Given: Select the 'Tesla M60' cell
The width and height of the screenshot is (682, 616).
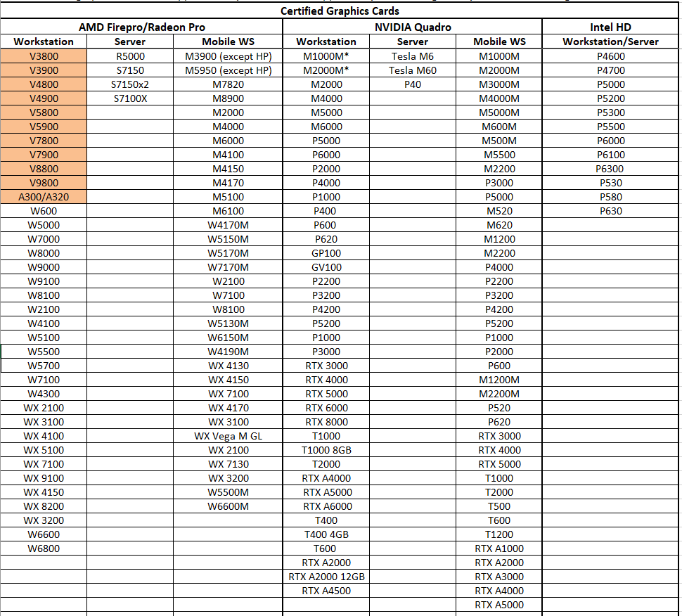Looking at the screenshot, I should 412,70.
